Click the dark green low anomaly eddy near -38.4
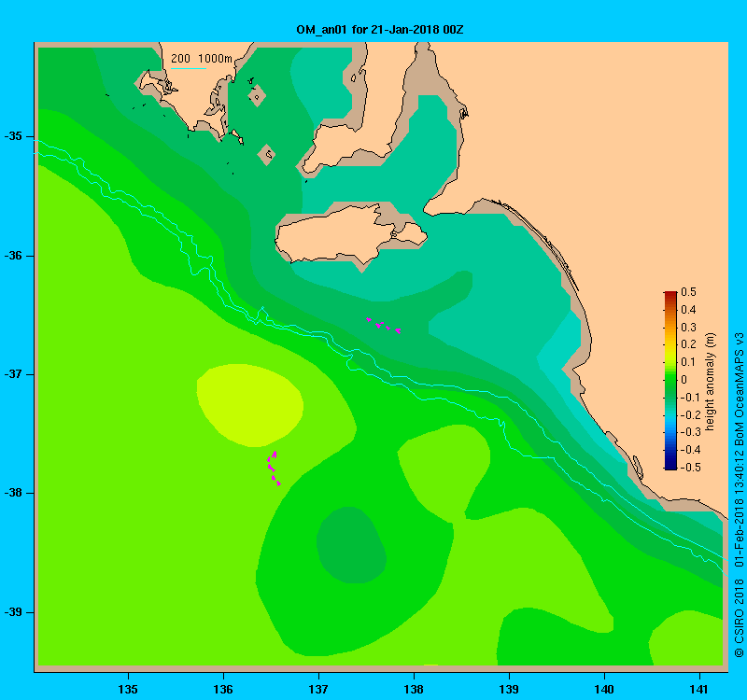This screenshot has height=700, width=747. [351, 545]
